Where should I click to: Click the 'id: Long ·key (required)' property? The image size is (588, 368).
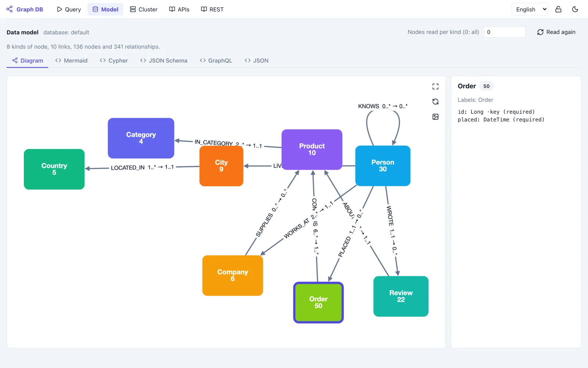coord(496,112)
